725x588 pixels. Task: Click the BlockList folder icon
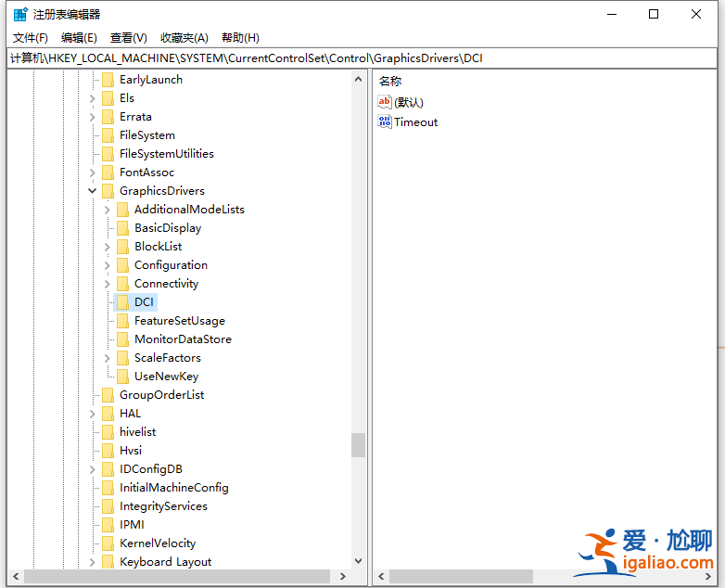(x=122, y=247)
